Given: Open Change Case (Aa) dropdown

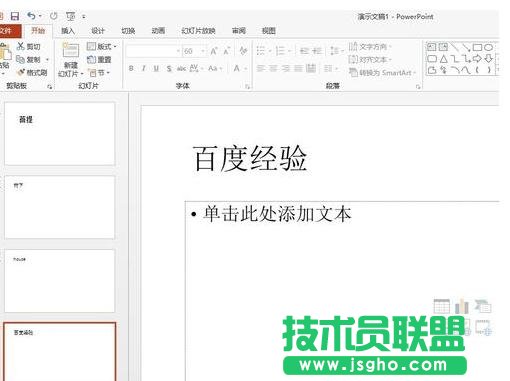Looking at the screenshot, I should click(x=215, y=69).
